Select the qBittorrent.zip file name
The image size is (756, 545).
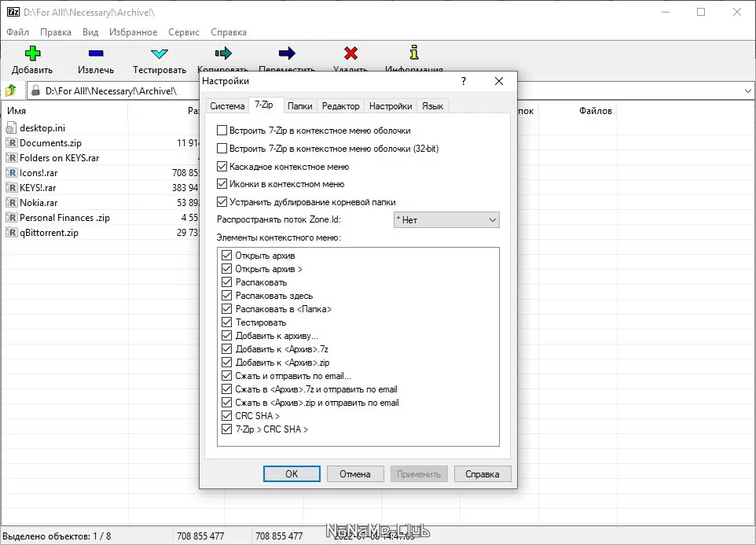coord(50,233)
